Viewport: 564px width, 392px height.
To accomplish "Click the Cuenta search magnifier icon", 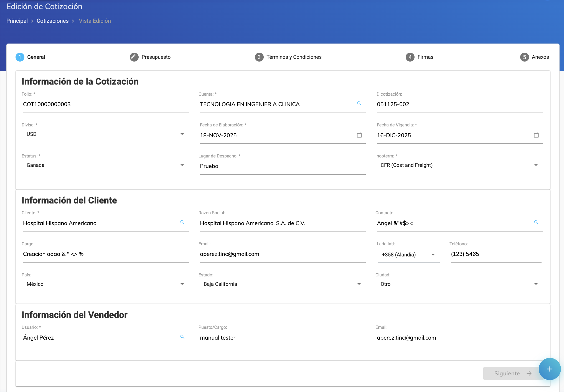I will [359, 103].
